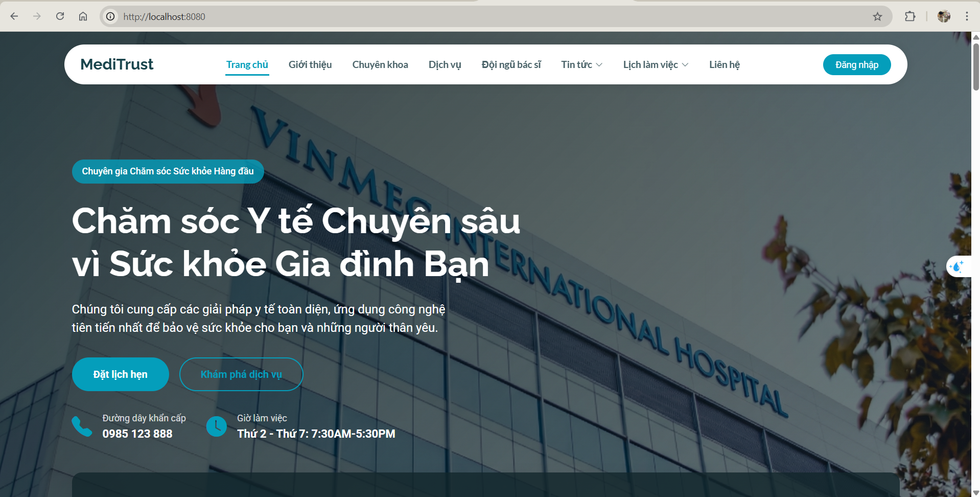This screenshot has height=497, width=980.
Task: Click the Đặt lịch hẹn button
Action: point(120,374)
